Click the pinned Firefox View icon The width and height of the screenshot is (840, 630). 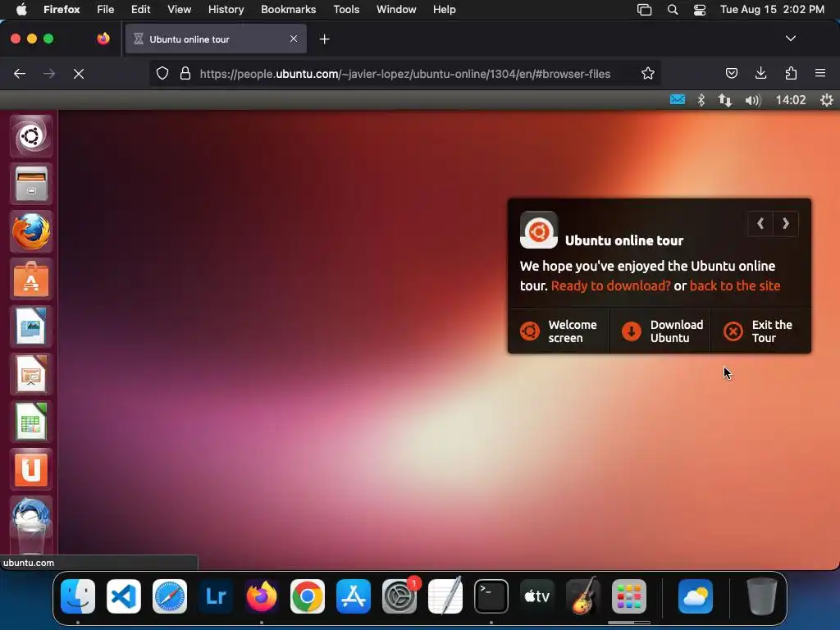pos(103,39)
